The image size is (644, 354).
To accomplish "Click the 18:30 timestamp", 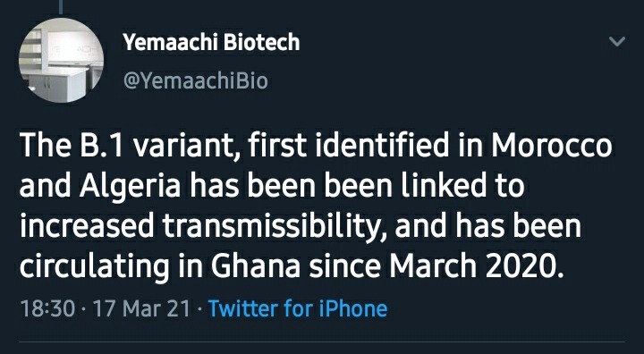I will click(x=47, y=308).
